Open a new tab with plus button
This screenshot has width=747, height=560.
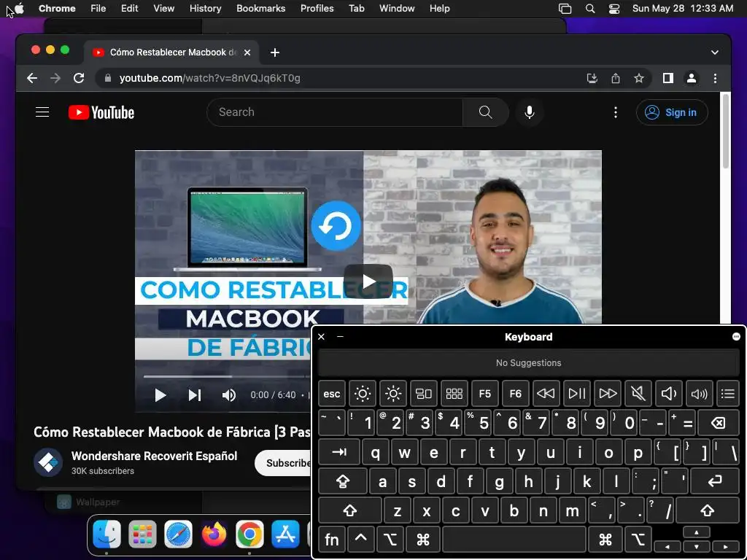(275, 52)
